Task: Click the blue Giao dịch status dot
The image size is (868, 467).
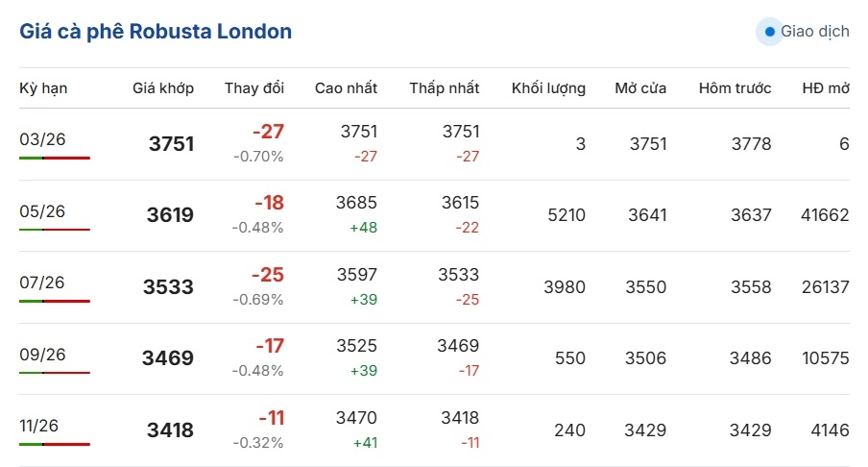Action: (x=769, y=32)
